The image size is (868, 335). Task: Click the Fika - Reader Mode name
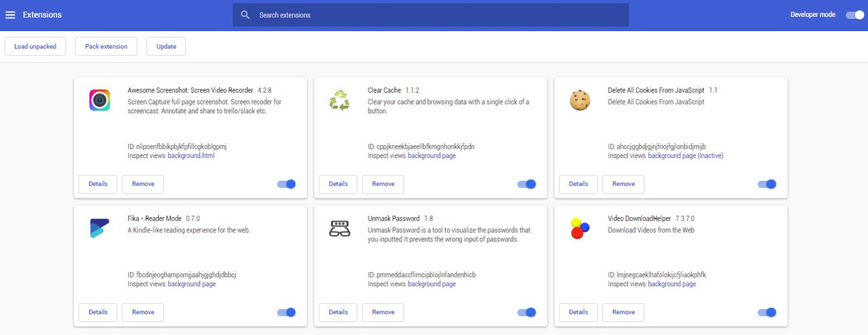pyautogui.click(x=155, y=219)
